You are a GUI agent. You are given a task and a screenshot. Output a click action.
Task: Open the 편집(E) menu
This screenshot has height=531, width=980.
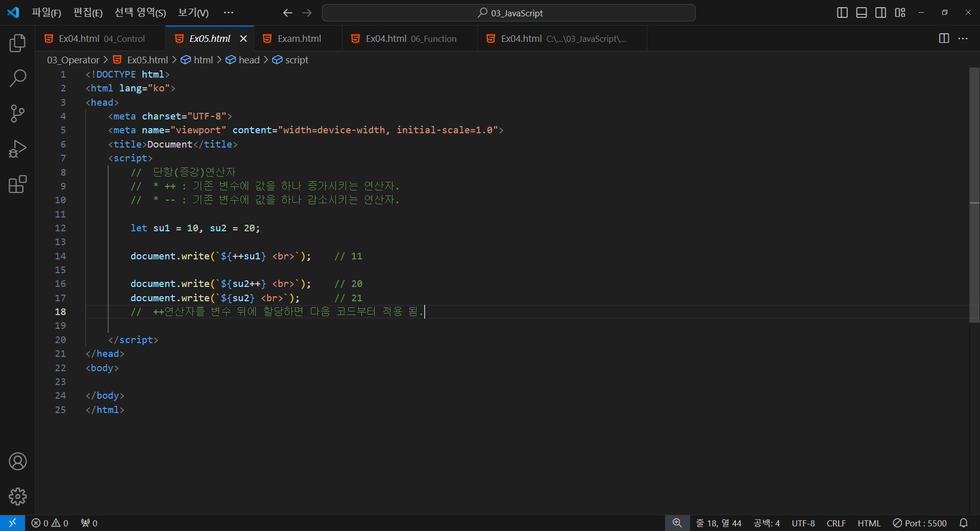(88, 13)
